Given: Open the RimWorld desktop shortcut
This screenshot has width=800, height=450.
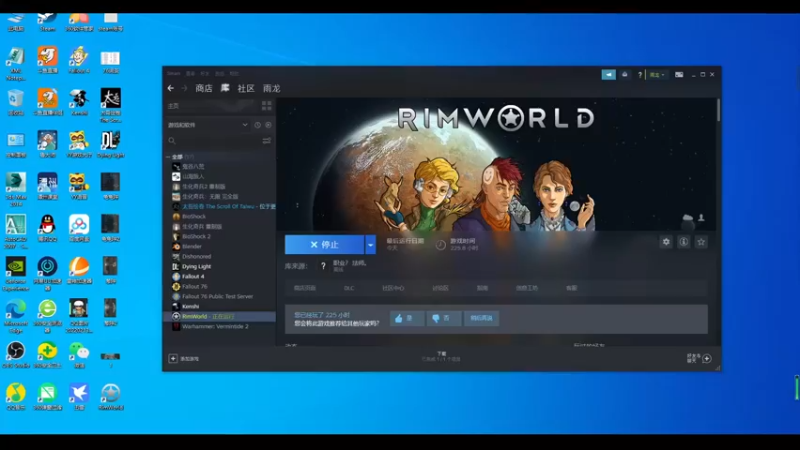Looking at the screenshot, I should click(111, 397).
